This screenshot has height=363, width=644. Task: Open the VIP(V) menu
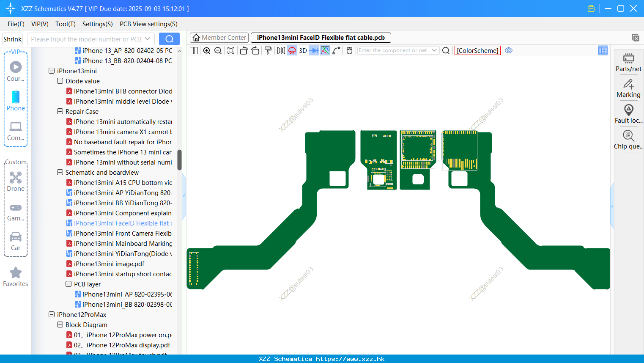coord(40,24)
